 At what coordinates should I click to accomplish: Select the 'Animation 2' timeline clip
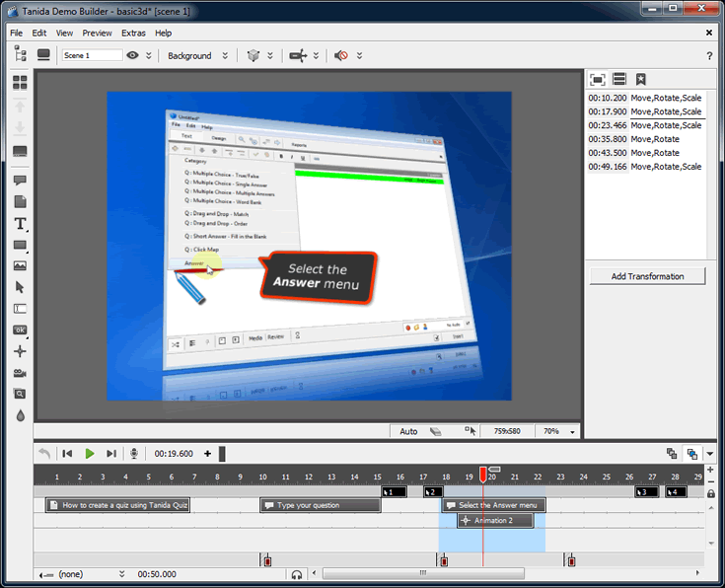495,521
